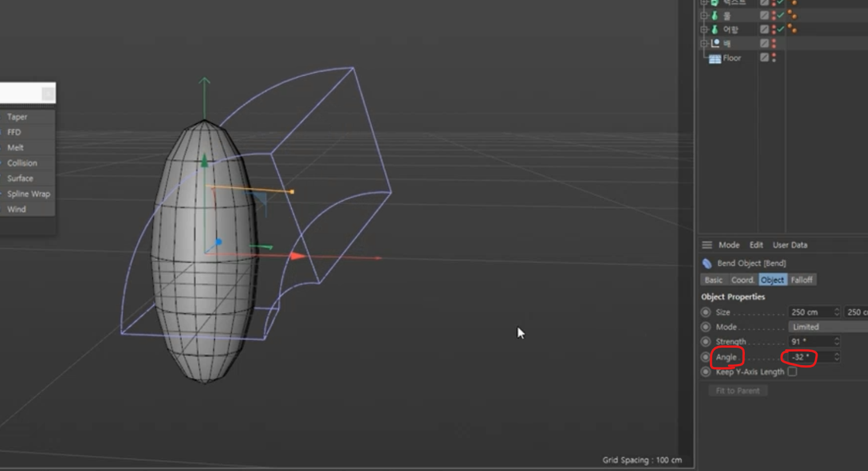Viewport: 868px width, 471px height.
Task: Expand the 물 object hierarchy
Action: 704,15
